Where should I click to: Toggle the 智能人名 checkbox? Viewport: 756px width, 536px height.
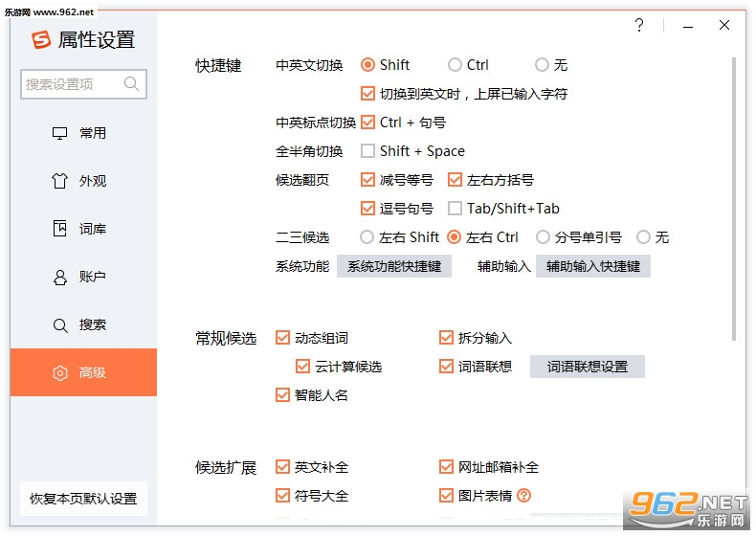pos(282,395)
